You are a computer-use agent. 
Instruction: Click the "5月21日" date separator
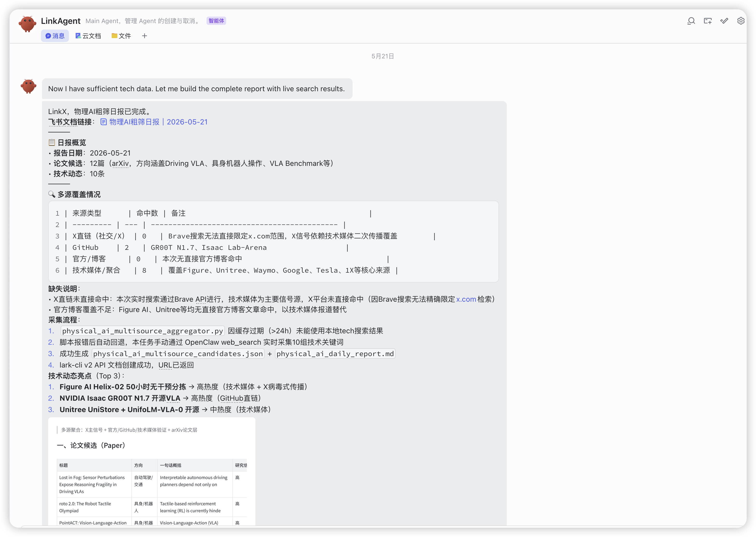pyautogui.click(x=382, y=56)
